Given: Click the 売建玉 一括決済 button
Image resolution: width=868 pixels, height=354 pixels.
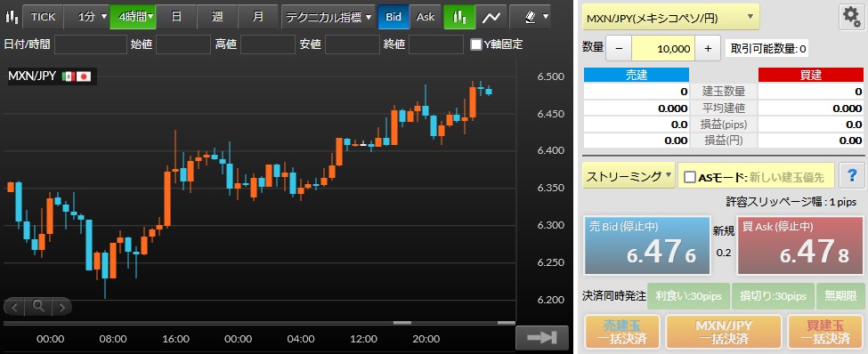Looking at the screenshot, I should point(622,333).
